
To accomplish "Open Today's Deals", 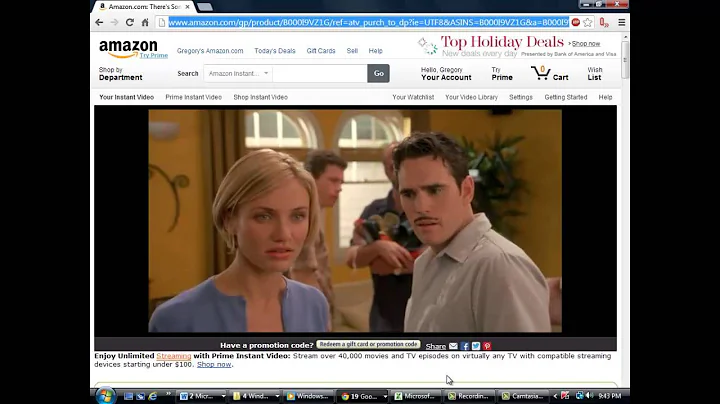I will tap(275, 51).
